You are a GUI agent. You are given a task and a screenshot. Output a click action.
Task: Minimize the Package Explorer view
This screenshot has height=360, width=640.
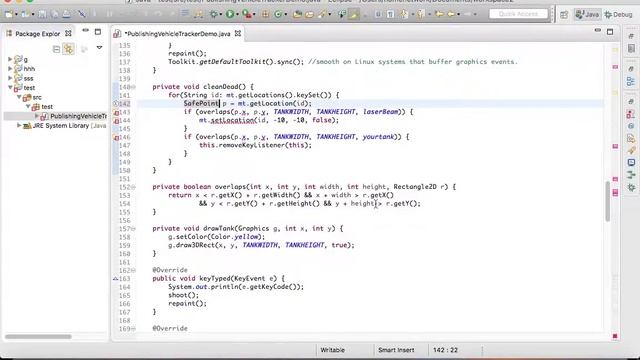[85, 31]
